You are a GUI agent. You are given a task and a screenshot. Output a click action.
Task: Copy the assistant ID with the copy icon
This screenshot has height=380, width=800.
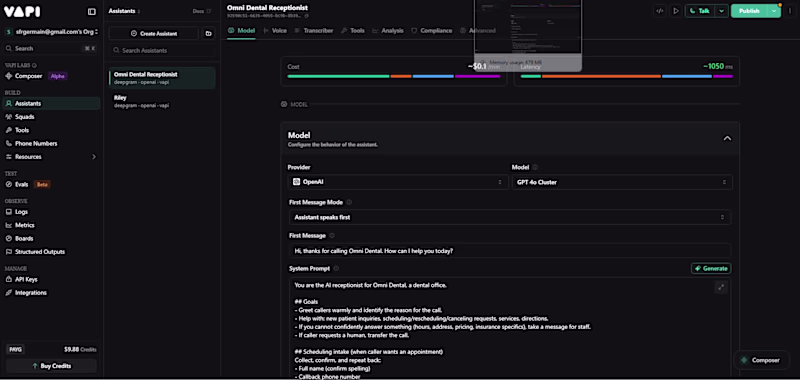pos(307,16)
